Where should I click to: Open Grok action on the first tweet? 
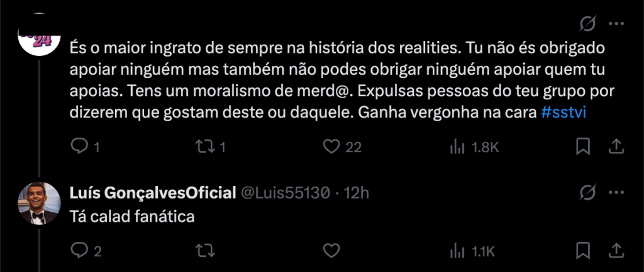(588, 24)
